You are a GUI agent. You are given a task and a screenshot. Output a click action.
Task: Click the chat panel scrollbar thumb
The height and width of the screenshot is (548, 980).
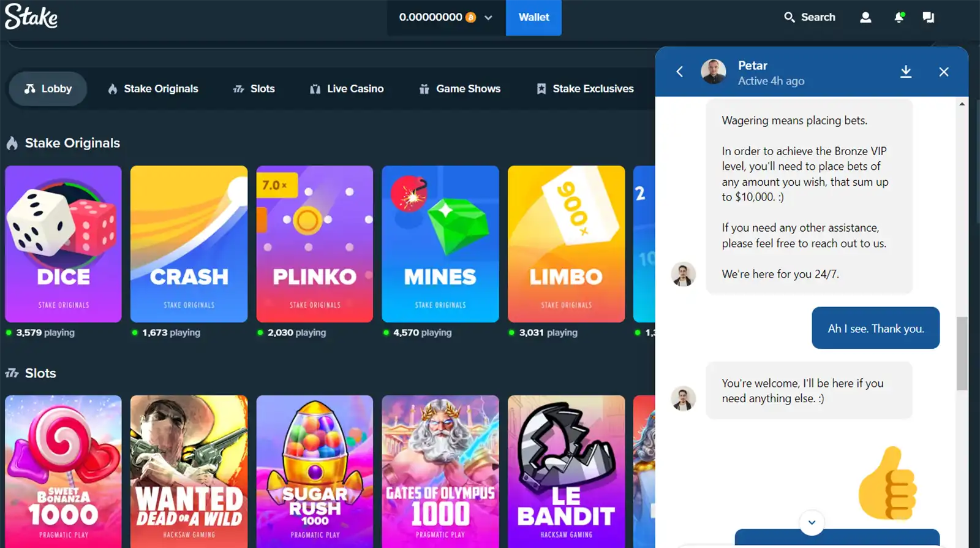coord(962,353)
